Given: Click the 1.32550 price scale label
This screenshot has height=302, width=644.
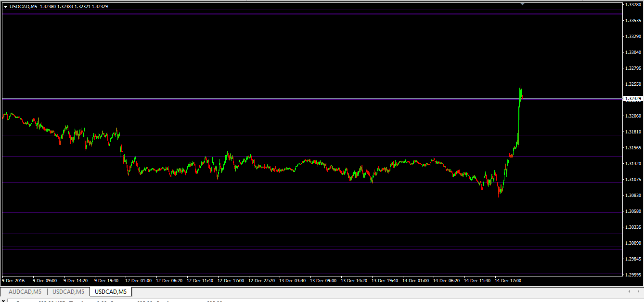Looking at the screenshot, I should pos(632,84).
